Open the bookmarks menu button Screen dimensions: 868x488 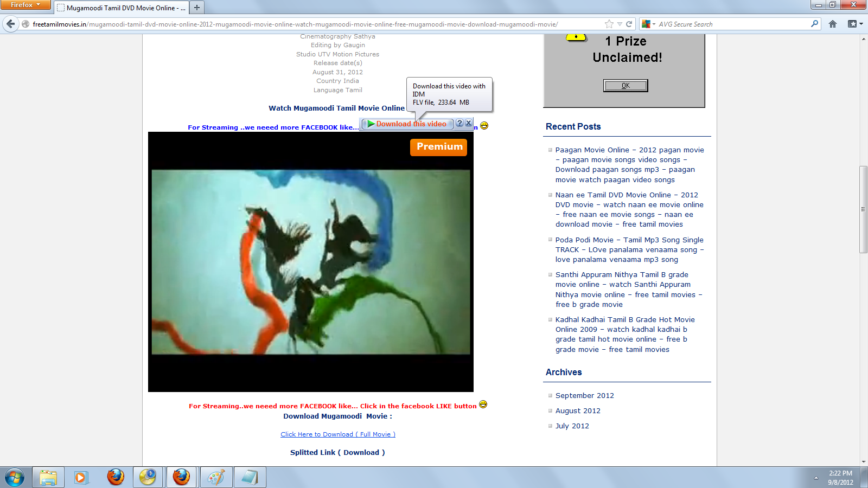pyautogui.click(x=856, y=24)
